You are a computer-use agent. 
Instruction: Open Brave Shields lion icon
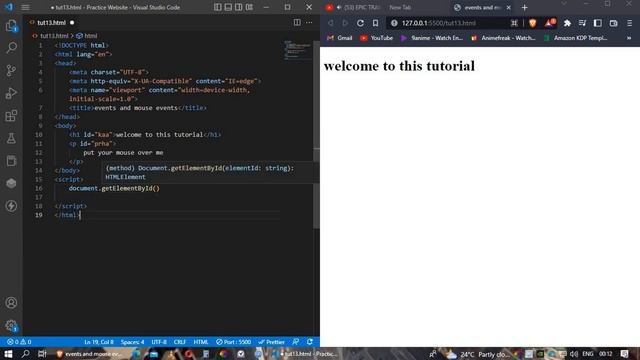click(x=532, y=23)
